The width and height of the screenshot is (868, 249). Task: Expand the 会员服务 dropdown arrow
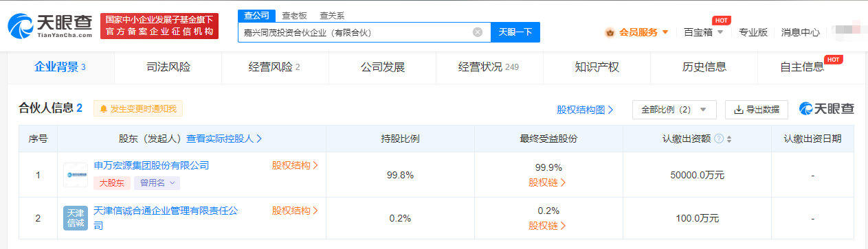tap(665, 32)
